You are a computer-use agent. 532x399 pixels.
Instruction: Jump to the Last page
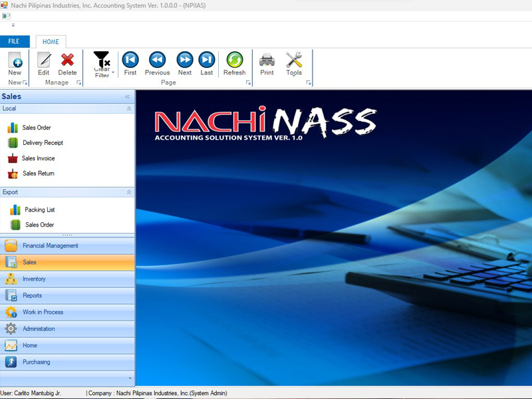tap(207, 61)
